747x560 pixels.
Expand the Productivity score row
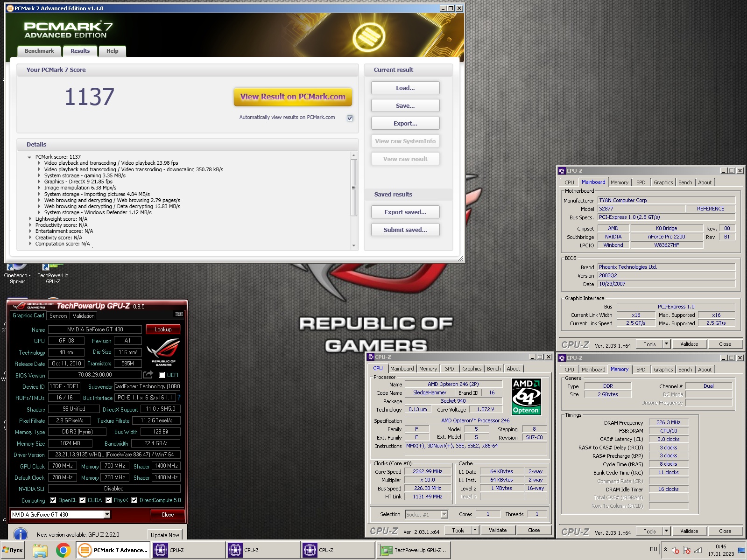pos(30,225)
